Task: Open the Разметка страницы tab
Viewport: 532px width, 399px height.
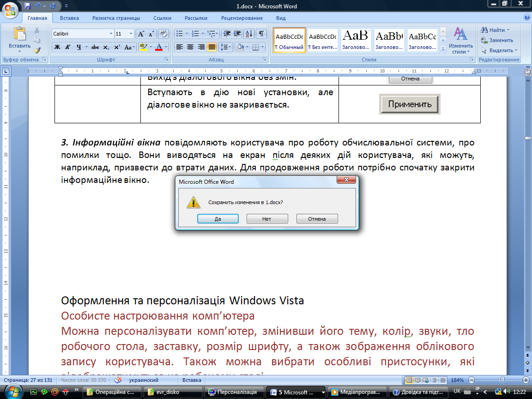Action: pyautogui.click(x=116, y=18)
